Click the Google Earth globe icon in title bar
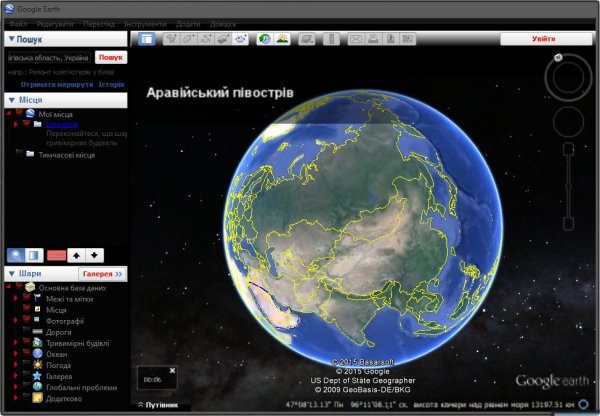 tap(10, 9)
